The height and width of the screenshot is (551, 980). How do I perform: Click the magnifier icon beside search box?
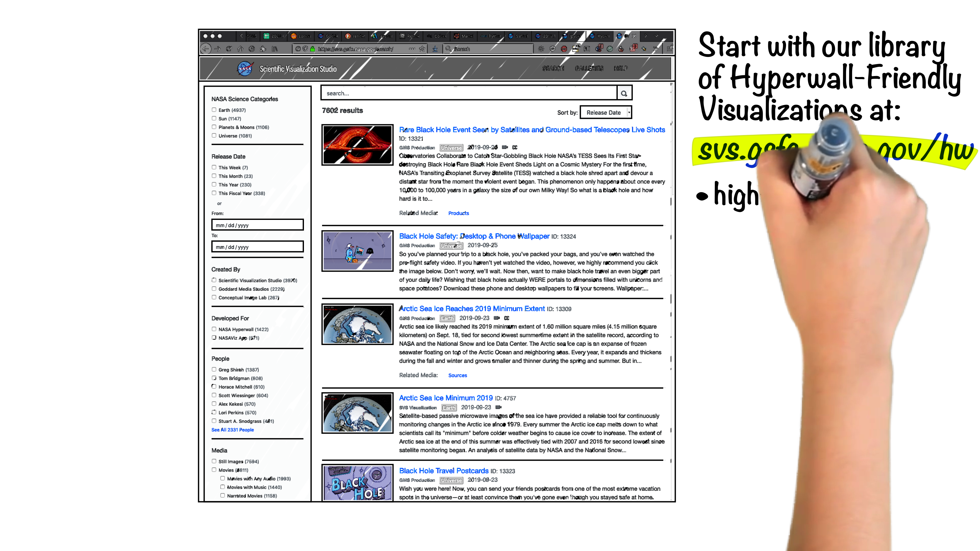[448, 49]
